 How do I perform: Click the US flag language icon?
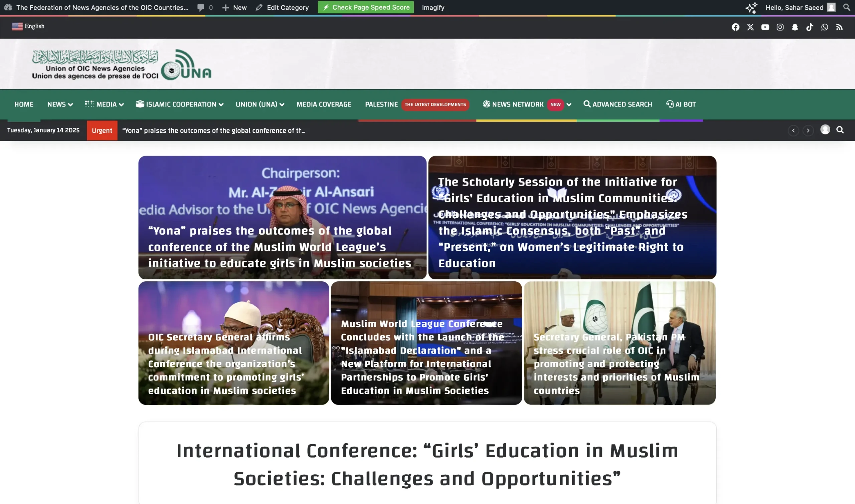point(17,26)
